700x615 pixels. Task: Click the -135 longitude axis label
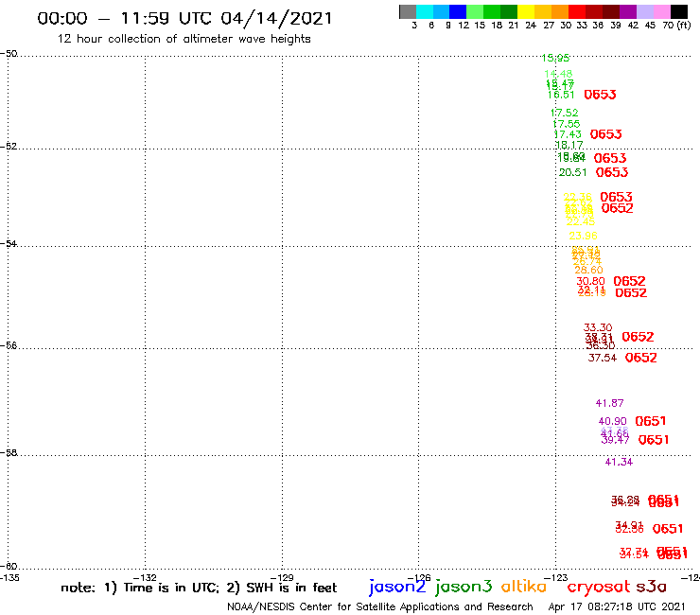[9, 577]
